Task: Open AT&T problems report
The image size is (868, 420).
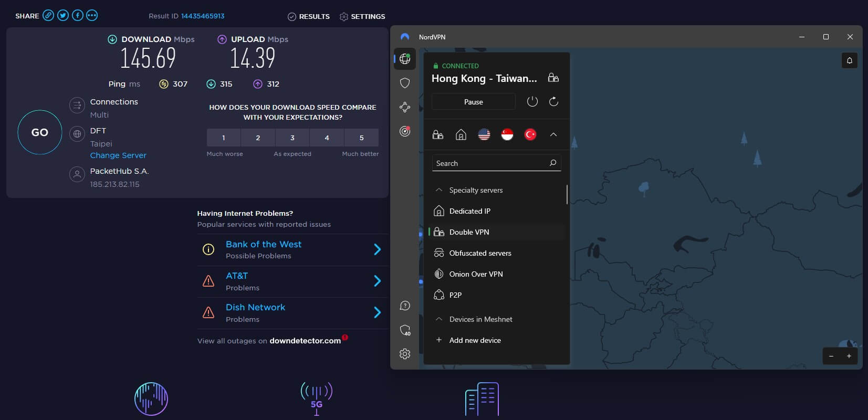Action: coord(237,276)
